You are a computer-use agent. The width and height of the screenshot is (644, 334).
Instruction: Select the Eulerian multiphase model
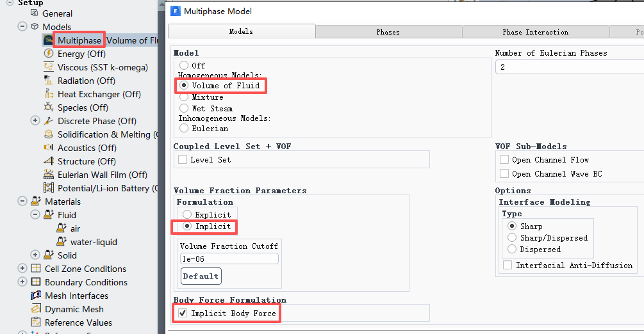(184, 129)
